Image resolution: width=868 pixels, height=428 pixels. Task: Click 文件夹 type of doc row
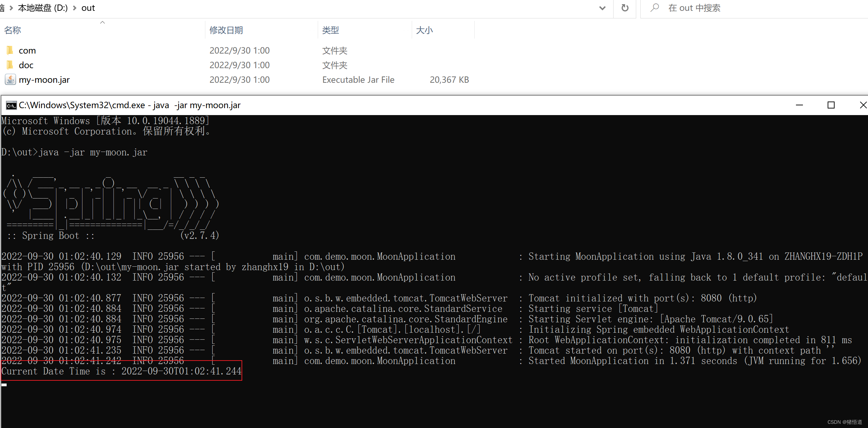pyautogui.click(x=335, y=65)
